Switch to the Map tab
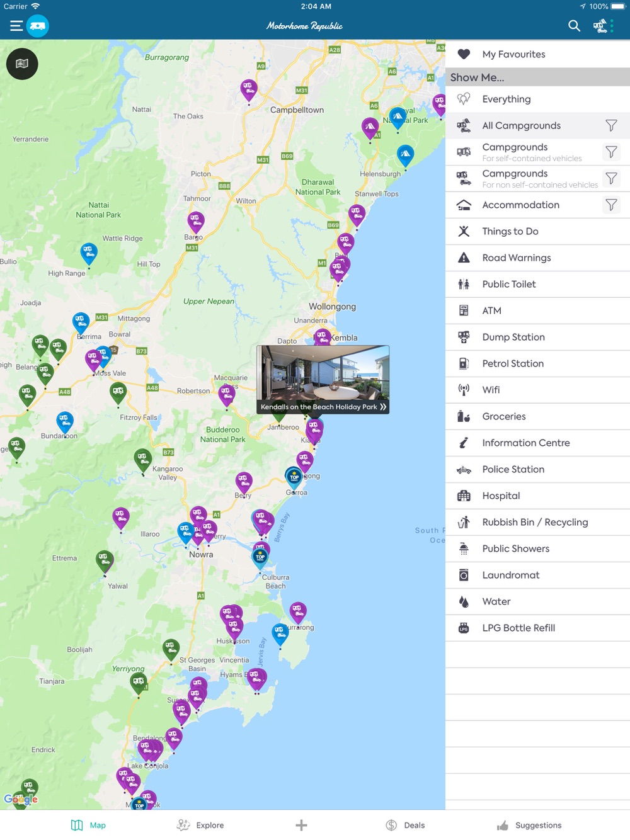The height and width of the screenshot is (840, 630). tap(88, 825)
